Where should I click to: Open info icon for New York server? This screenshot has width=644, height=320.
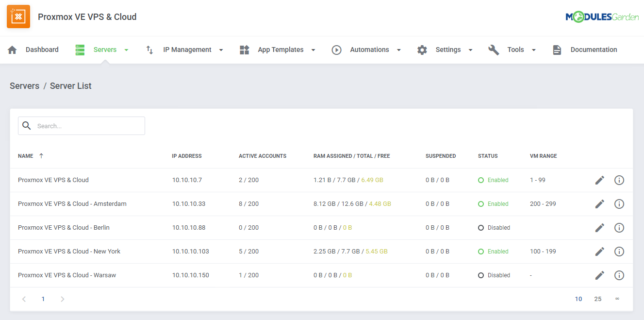pyautogui.click(x=619, y=252)
